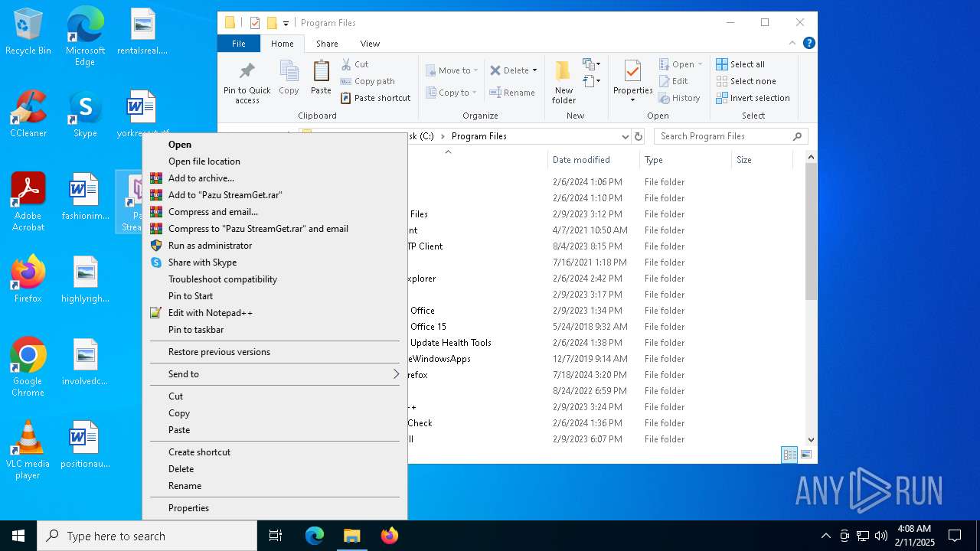Collapse the ribbon with the chevron
Screen dimensions: 980x551
(x=792, y=44)
